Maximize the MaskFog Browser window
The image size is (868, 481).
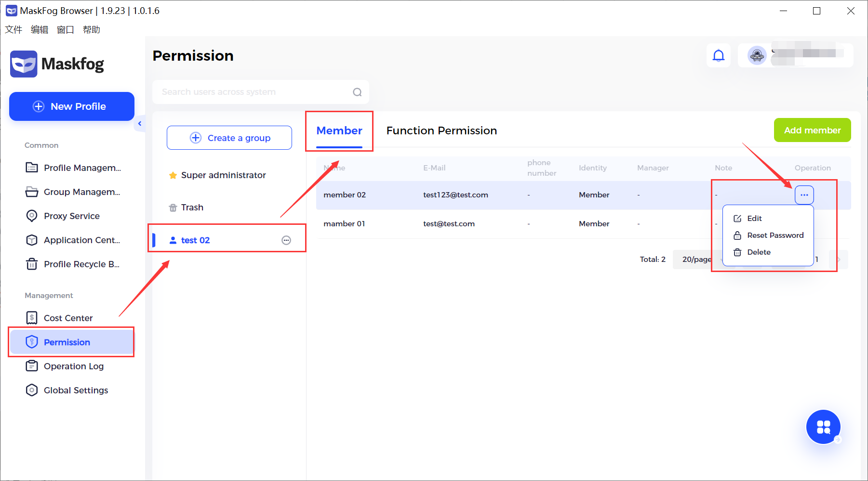coord(816,11)
